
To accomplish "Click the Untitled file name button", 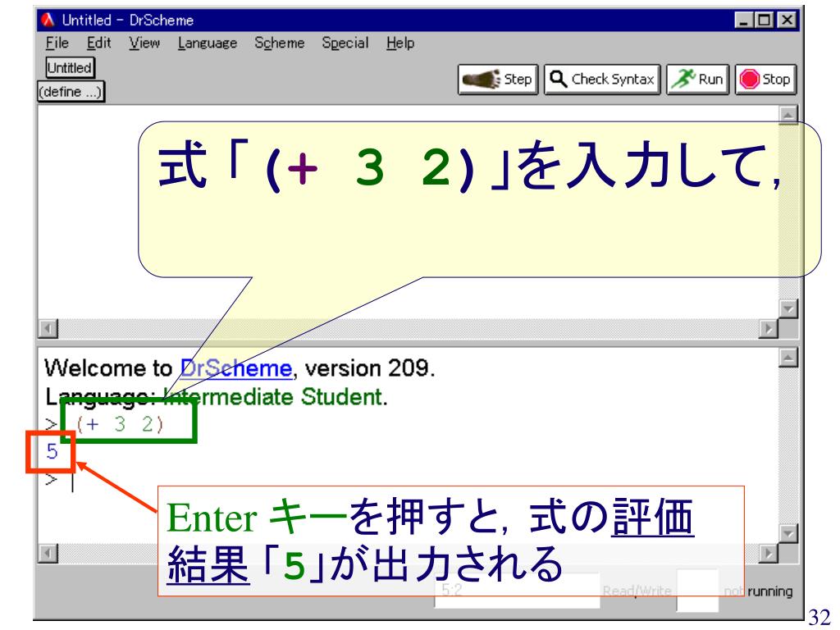I will click(70, 67).
